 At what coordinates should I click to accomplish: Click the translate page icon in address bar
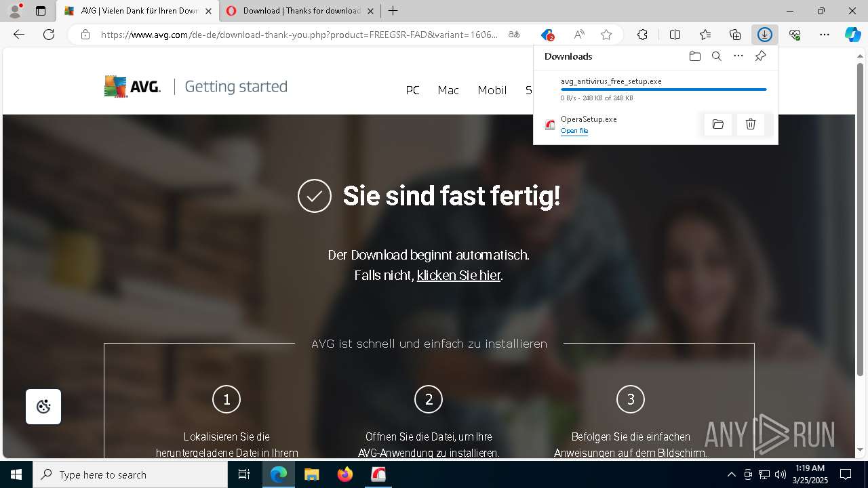[515, 35]
